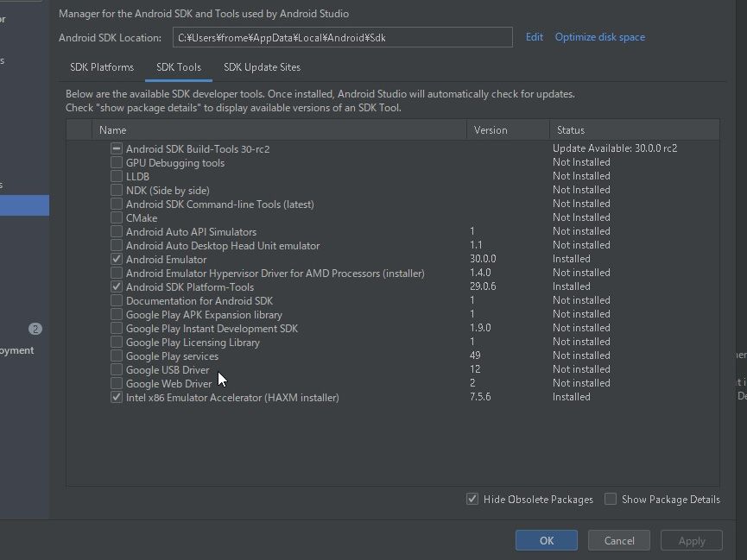Screen dimensions: 747x560
Task: Uncheck the Intel x86 Emulator Accelerator checkbox
Action: pos(117,398)
